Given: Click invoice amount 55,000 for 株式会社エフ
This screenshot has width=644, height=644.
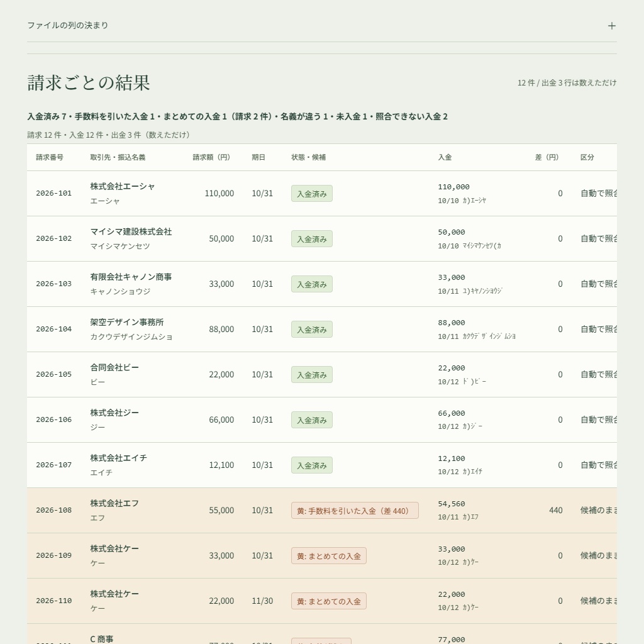Looking at the screenshot, I should (x=221, y=511).
